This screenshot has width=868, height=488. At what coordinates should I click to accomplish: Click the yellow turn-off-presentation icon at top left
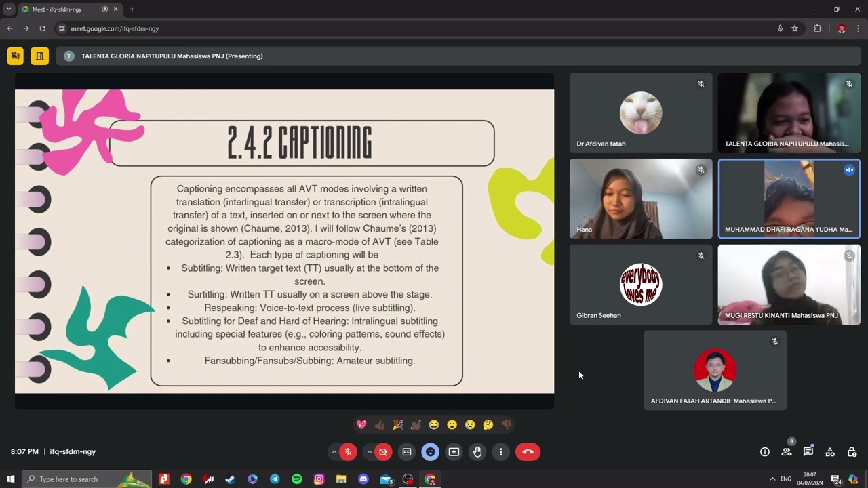(16, 56)
